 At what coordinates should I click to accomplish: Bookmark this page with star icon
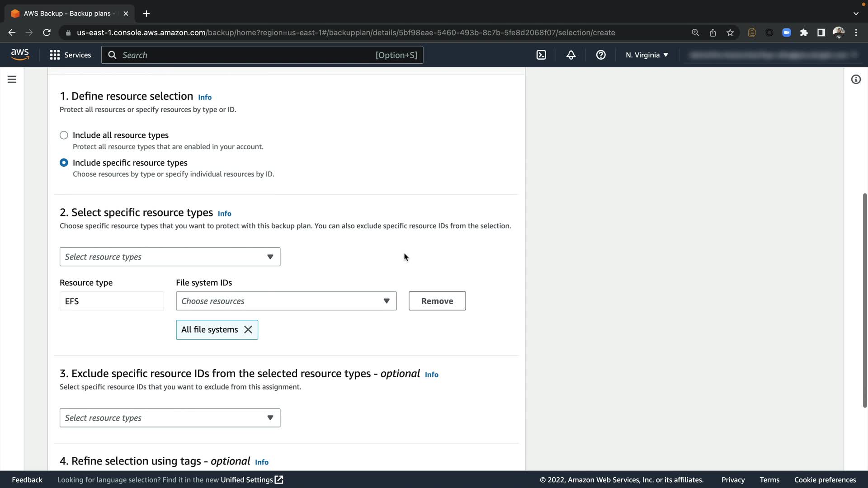point(730,33)
